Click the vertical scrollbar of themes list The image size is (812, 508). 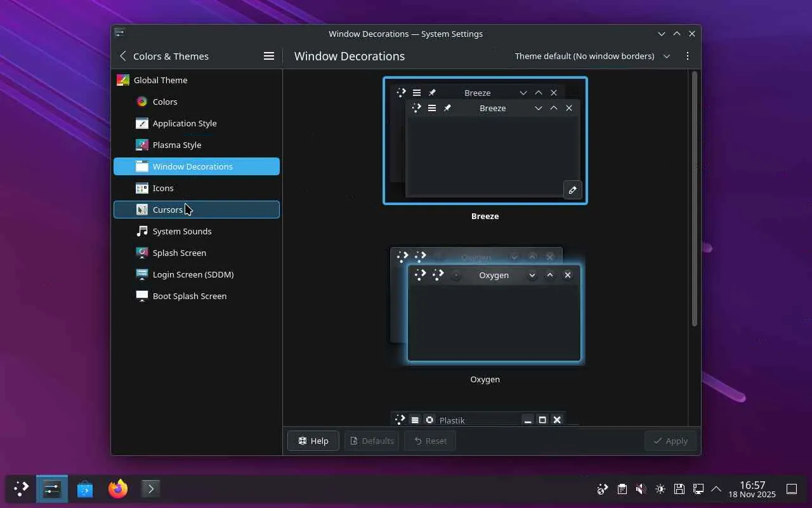(694, 198)
